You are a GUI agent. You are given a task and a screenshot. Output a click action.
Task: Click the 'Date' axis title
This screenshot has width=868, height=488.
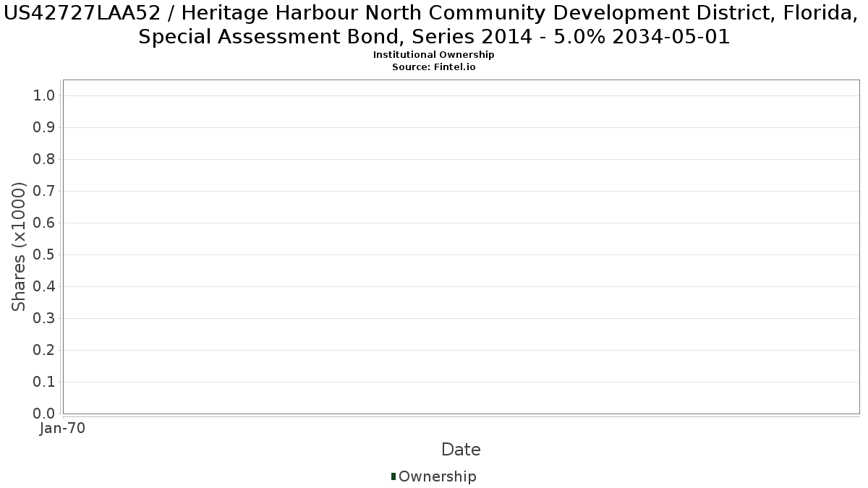tap(461, 450)
